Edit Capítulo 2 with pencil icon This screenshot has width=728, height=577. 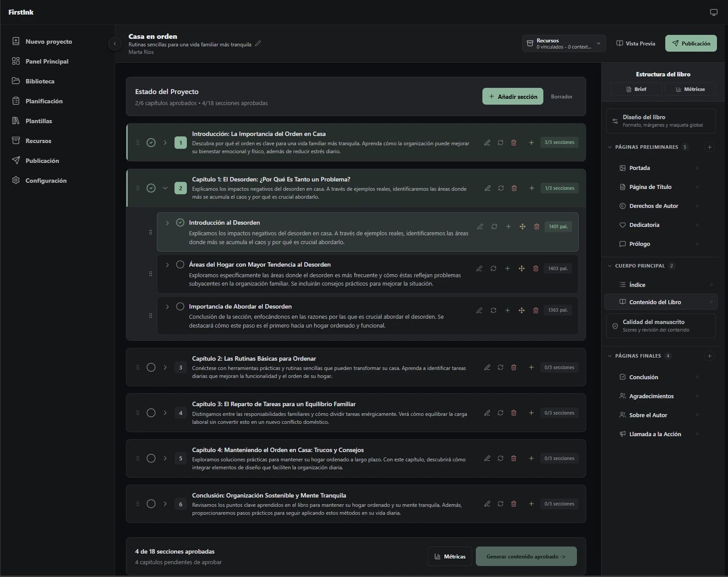click(487, 367)
